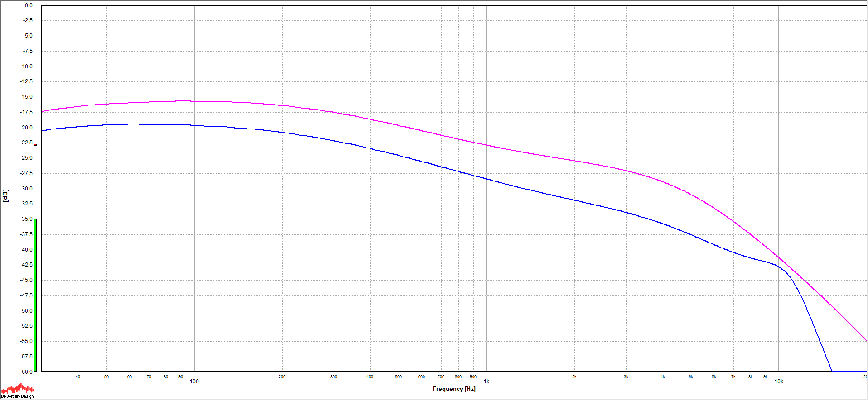Click the red peak marker near -22.5 dB
The width and height of the screenshot is (868, 400).
pyautogui.click(x=35, y=145)
